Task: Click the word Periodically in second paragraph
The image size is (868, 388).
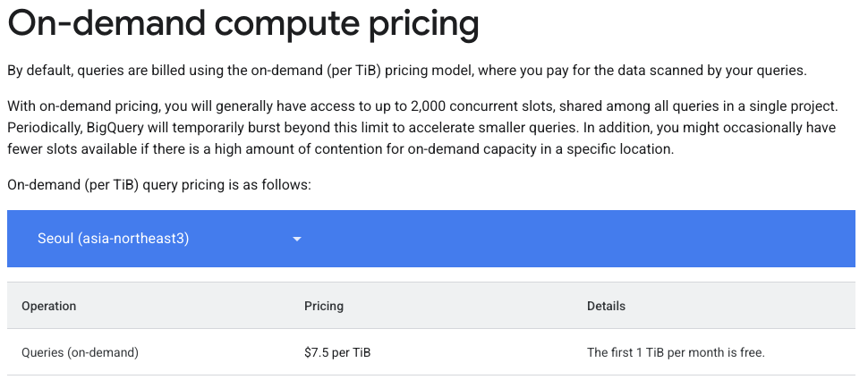Action: (45, 128)
